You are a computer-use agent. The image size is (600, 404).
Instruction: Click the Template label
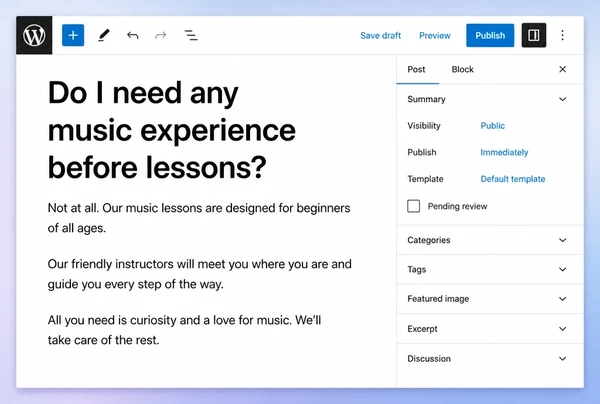425,179
